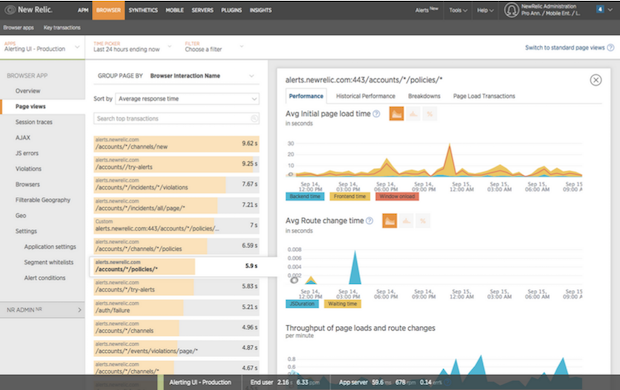Click the New Relic logo
The height and width of the screenshot is (390, 620).
28,10
